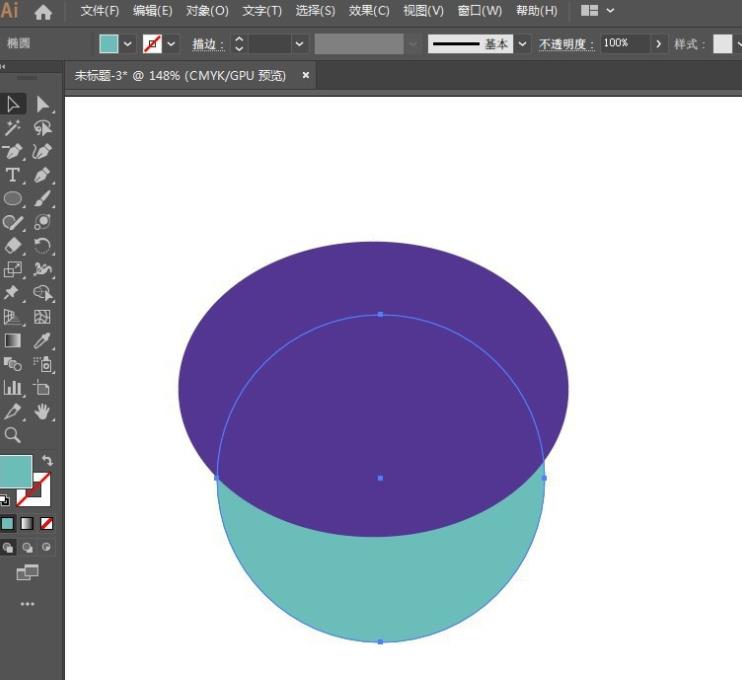Open 选择(S) menu
The image size is (742, 680).
point(315,10)
